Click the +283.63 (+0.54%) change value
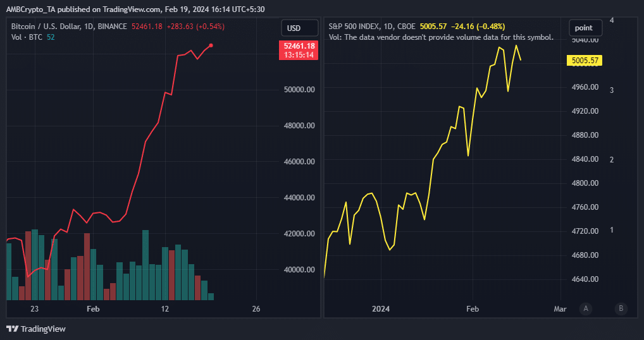Image resolution: width=644 pixels, height=340 pixels. coord(195,27)
